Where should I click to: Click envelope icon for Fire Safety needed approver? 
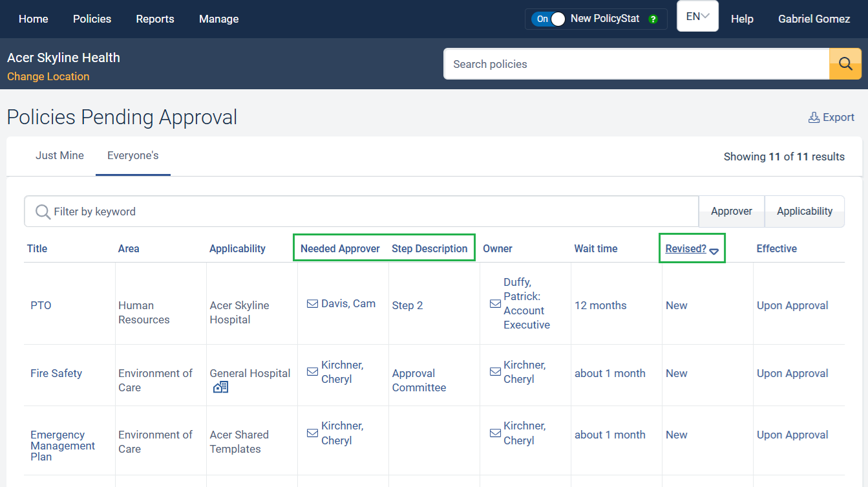(x=312, y=372)
